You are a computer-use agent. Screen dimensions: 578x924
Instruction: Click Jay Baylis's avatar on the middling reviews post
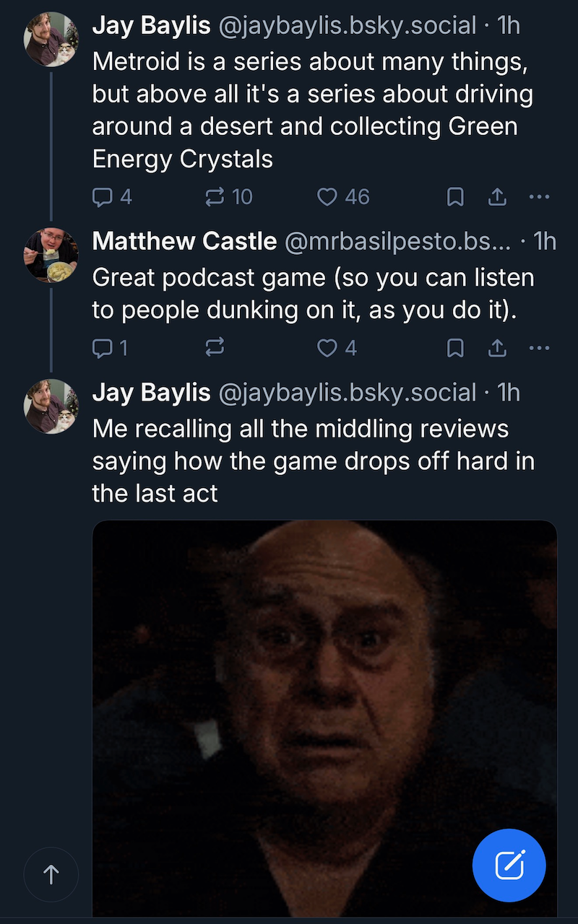[51, 406]
